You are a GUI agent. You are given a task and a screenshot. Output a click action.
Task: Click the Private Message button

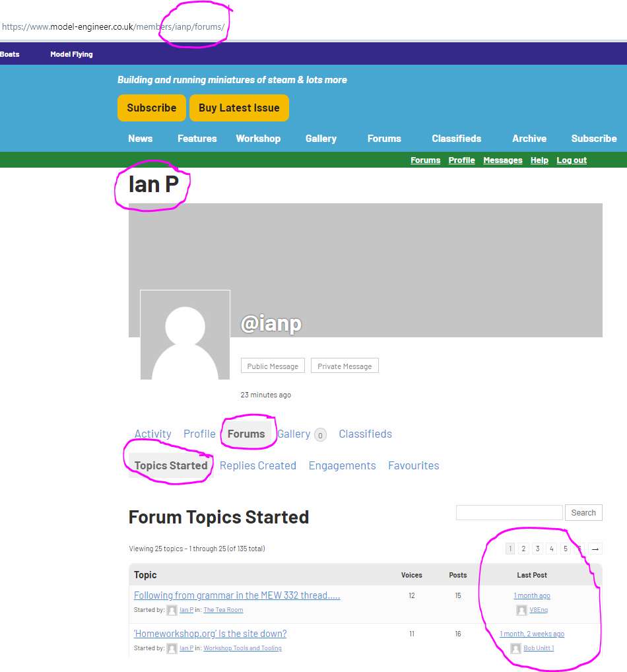pos(345,366)
